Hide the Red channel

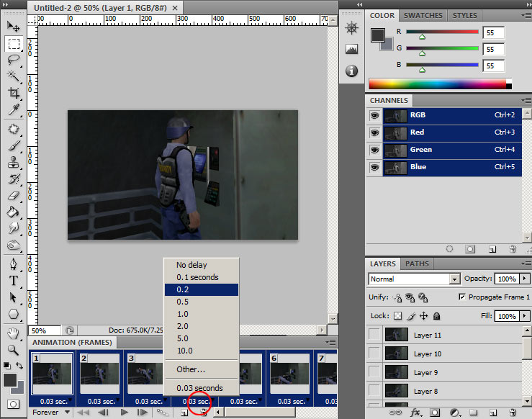pyautogui.click(x=374, y=132)
